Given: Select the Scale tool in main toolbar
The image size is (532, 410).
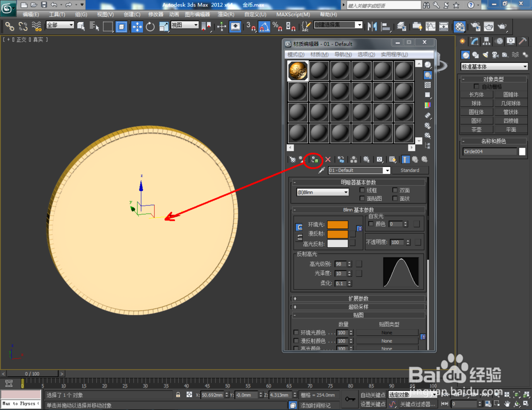Looking at the screenshot, I should pyautogui.click(x=163, y=27).
